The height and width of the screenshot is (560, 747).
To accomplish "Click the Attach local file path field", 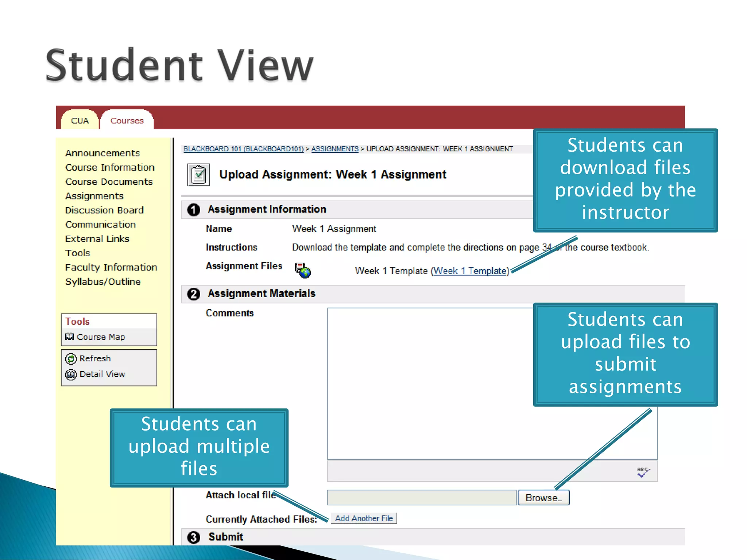I will pos(422,498).
